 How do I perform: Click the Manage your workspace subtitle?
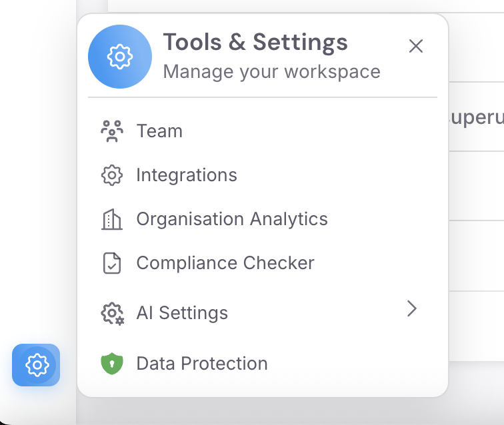coord(272,72)
